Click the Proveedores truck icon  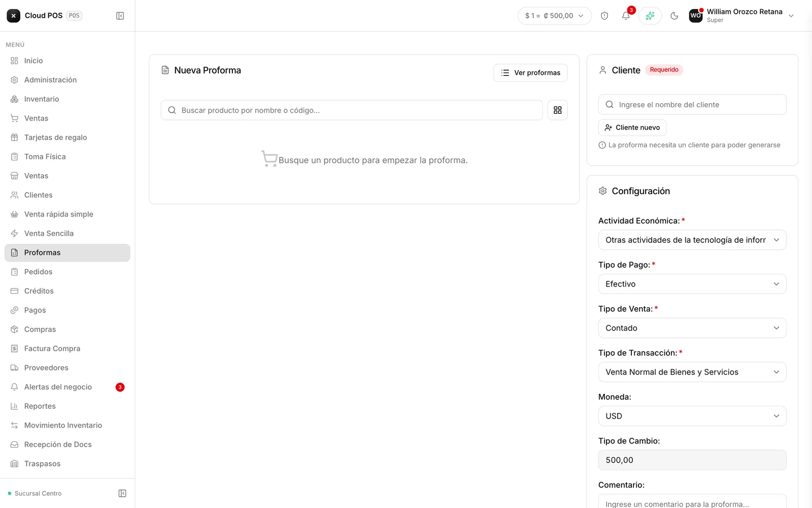click(x=14, y=368)
